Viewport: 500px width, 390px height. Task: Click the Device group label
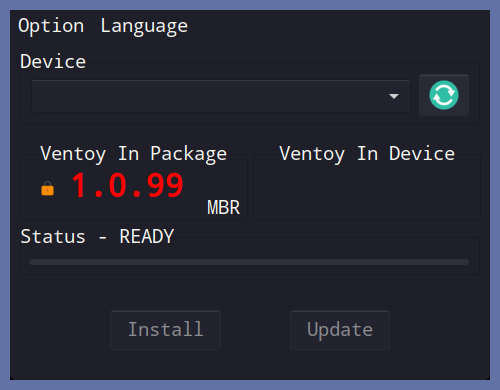coord(53,62)
